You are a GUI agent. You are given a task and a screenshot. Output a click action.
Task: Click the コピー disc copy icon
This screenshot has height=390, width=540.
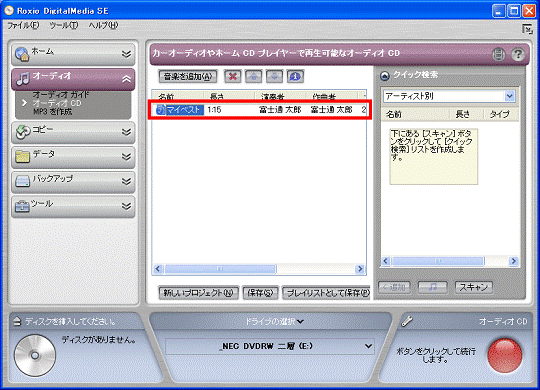(23, 132)
